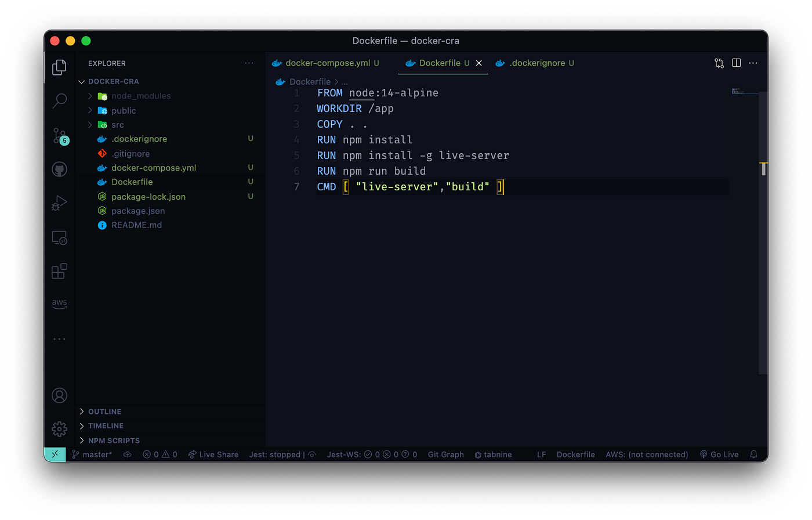Viewport: 812px width, 520px height.
Task: Open the GitHub view in activity bar
Action: [x=59, y=169]
